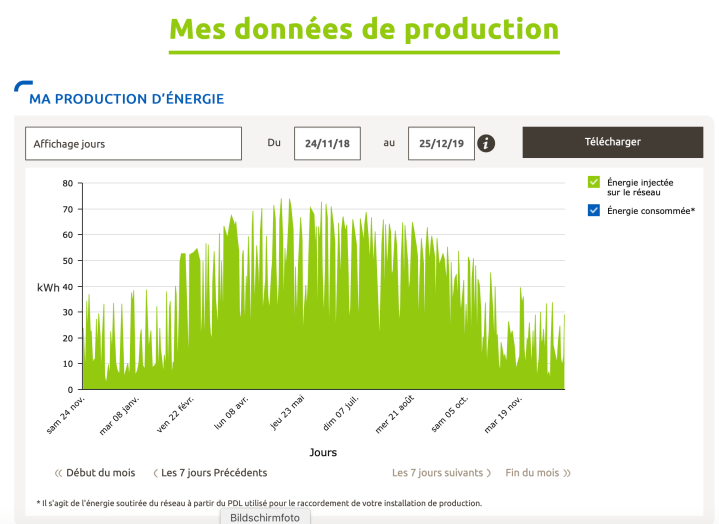This screenshot has height=524, width=719.
Task: Click the Bildschirmfoto label at the bottom
Action: coord(265,517)
